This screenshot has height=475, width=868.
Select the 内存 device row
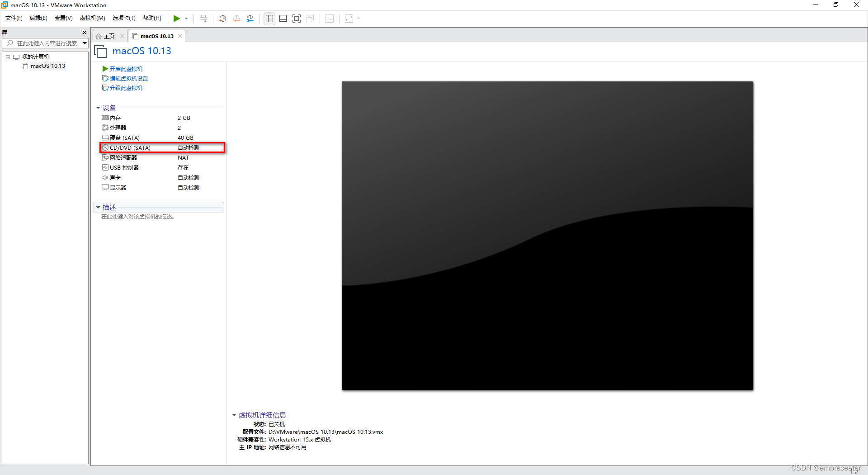pos(162,118)
